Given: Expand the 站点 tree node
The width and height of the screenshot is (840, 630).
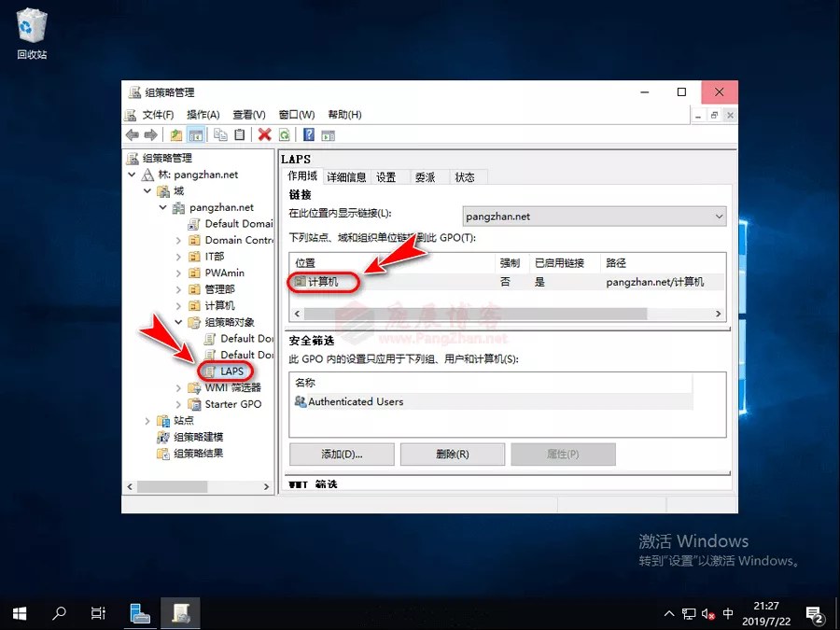Looking at the screenshot, I should 147,421.
